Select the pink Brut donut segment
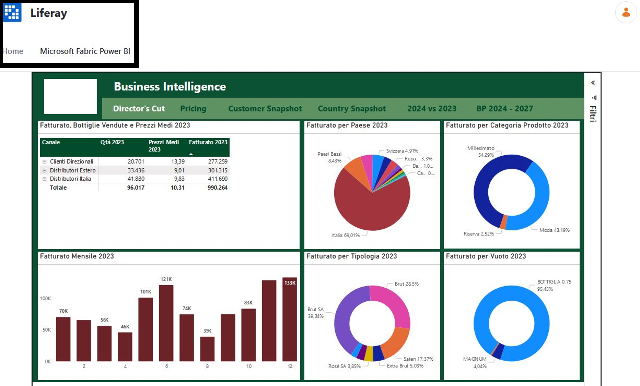This screenshot has width=640, height=386. click(395, 303)
